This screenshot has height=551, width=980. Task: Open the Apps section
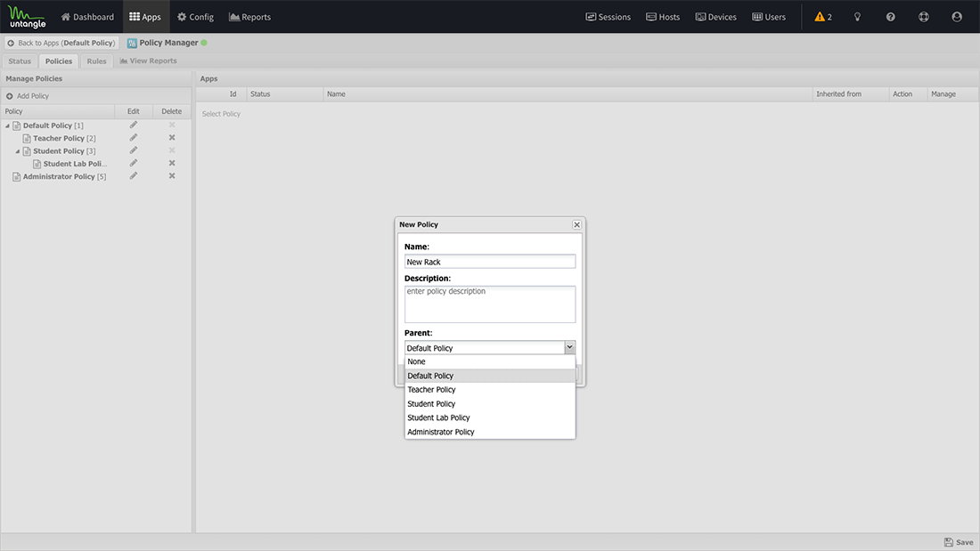pos(145,17)
